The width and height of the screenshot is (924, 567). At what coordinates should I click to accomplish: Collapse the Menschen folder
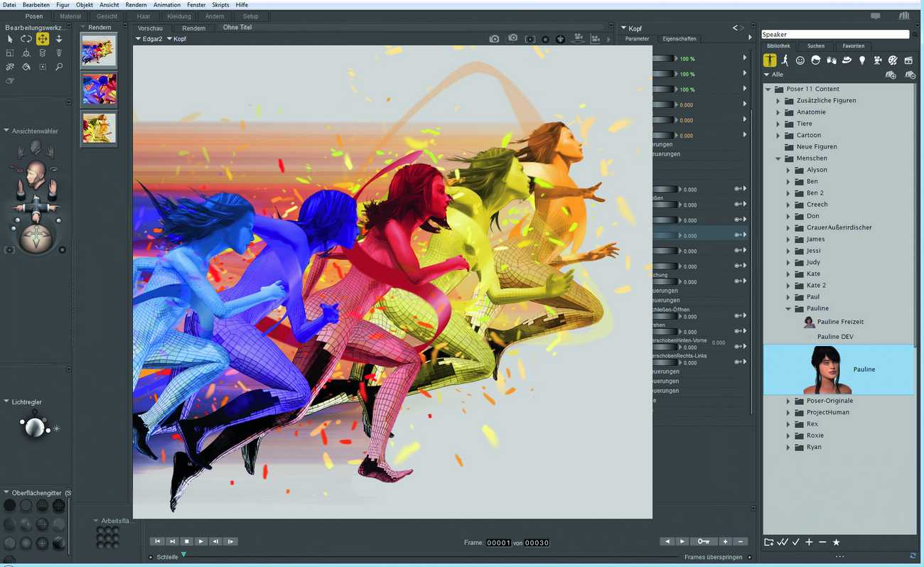778,158
